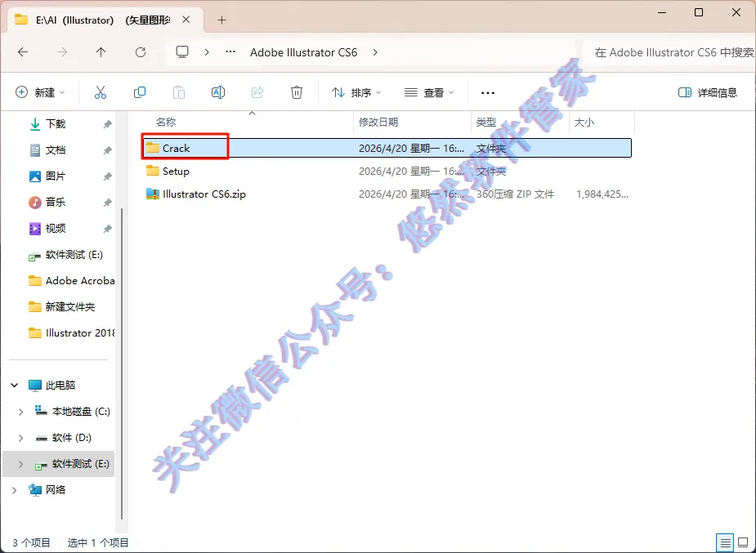
Task: Click the search box for Adobe Illustrator CS6
Action: click(x=669, y=52)
